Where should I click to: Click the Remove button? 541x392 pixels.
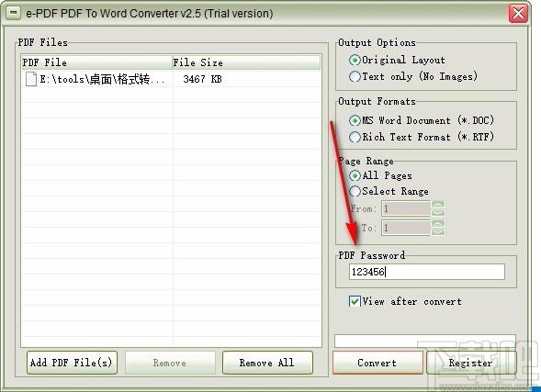point(170,363)
